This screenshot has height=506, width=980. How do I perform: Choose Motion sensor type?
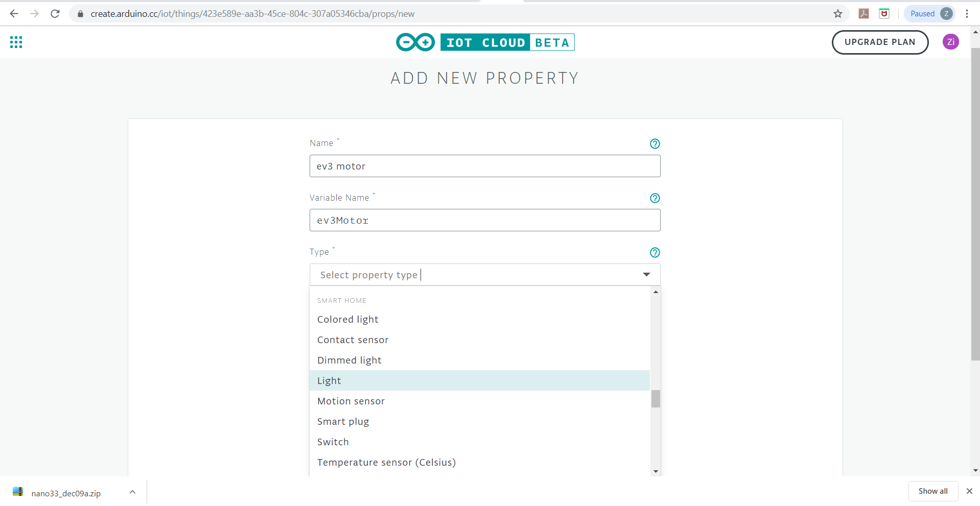(x=480, y=401)
